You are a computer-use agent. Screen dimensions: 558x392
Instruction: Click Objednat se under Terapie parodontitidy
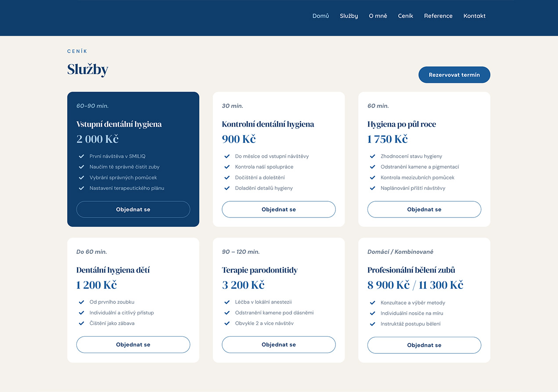[278, 345]
